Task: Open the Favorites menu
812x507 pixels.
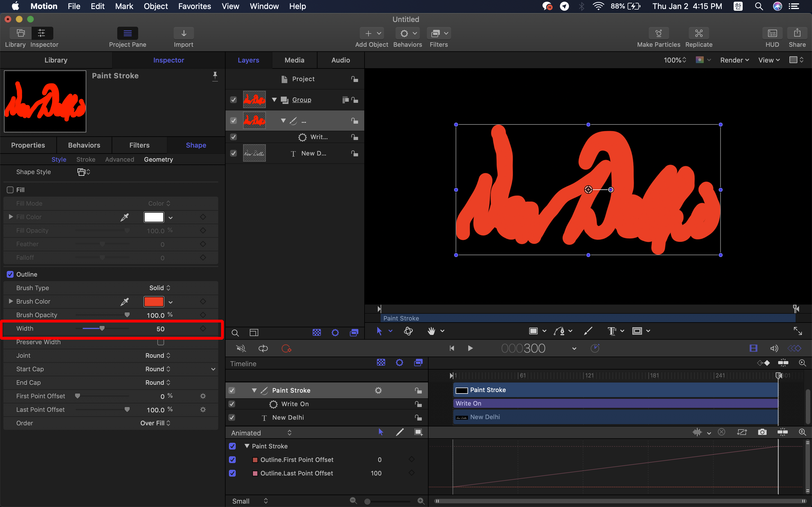Action: coord(194,6)
